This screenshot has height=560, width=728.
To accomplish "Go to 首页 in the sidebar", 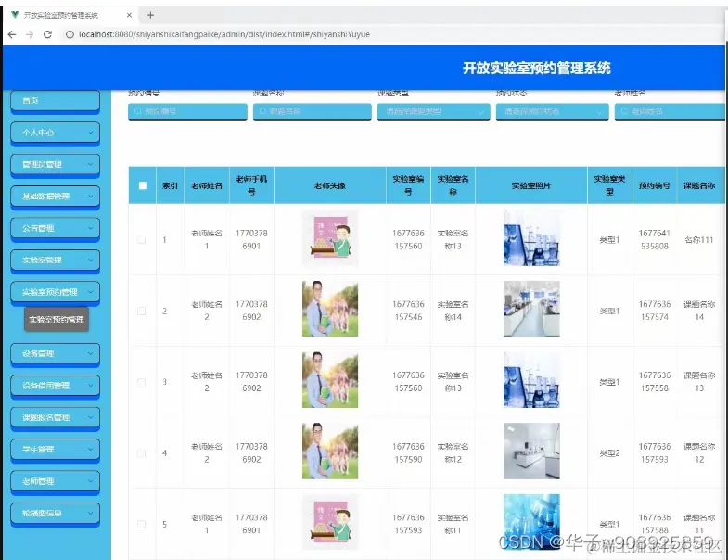I will click(x=56, y=101).
